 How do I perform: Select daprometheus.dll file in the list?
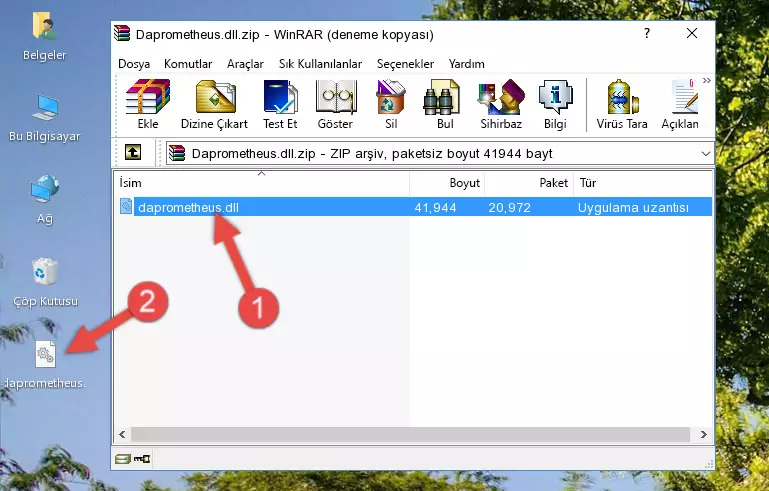click(188, 207)
